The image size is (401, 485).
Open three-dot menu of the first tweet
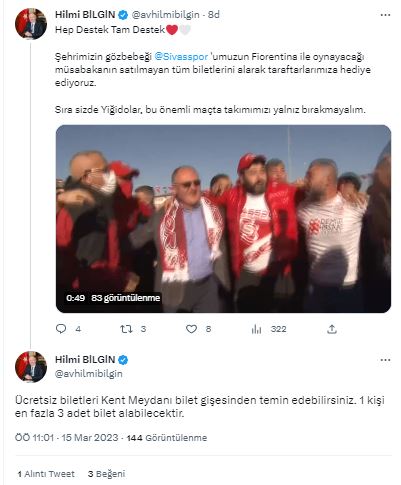pyautogui.click(x=385, y=15)
